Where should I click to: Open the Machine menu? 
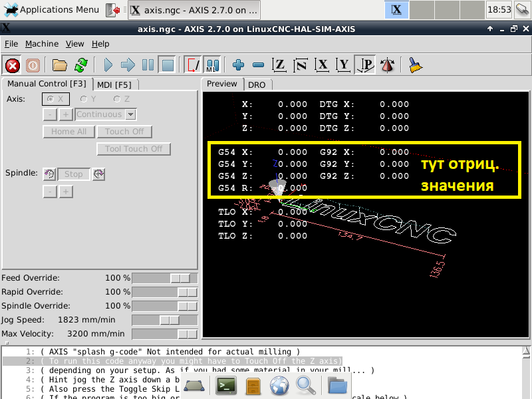42,44
